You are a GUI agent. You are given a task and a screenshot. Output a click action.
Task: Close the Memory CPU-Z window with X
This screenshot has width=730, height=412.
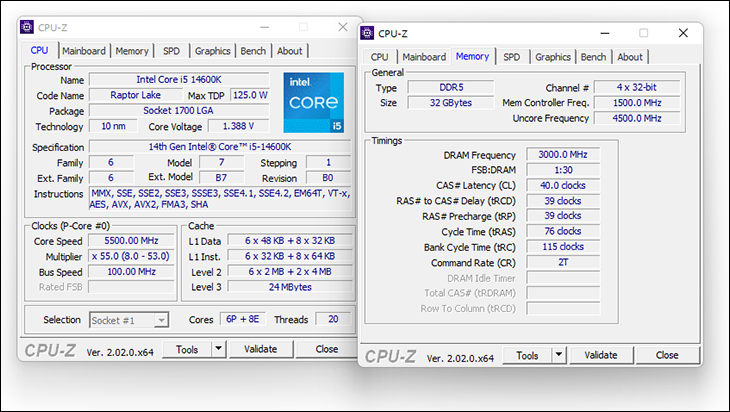(683, 33)
